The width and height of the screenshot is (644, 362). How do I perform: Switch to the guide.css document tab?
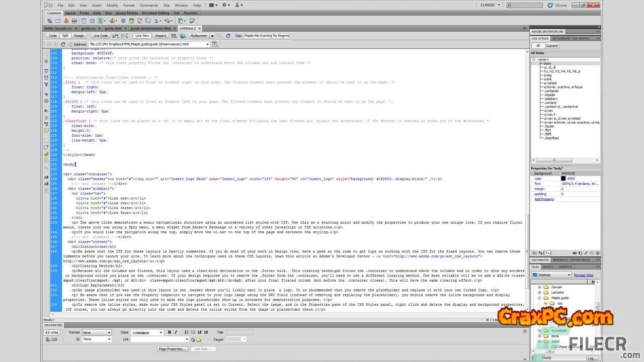click(89, 29)
